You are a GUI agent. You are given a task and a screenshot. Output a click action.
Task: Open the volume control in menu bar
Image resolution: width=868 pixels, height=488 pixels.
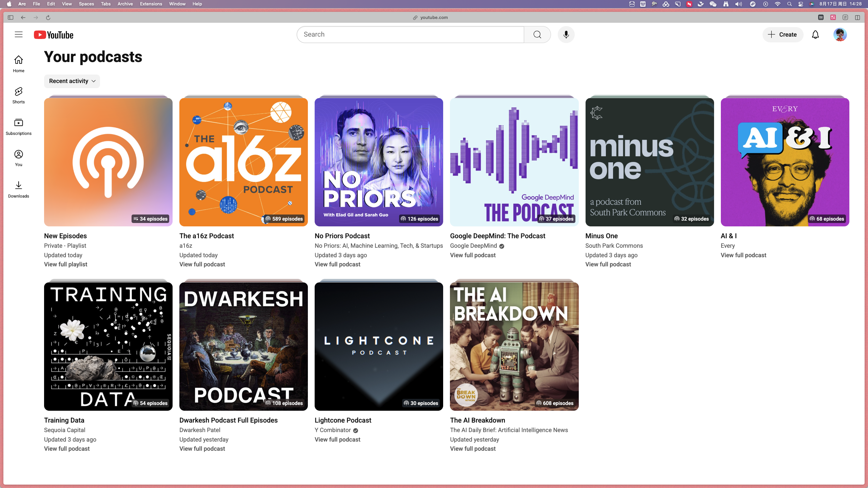click(x=738, y=4)
